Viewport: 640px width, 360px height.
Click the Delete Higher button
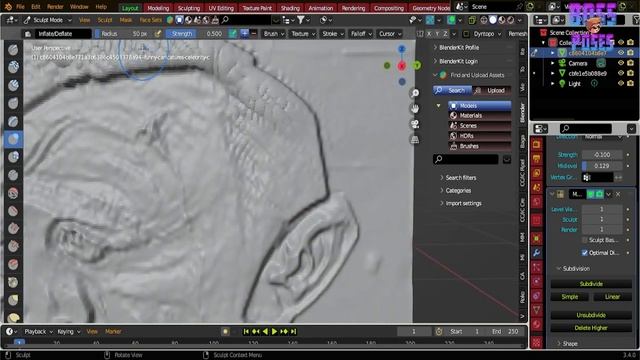click(x=591, y=328)
